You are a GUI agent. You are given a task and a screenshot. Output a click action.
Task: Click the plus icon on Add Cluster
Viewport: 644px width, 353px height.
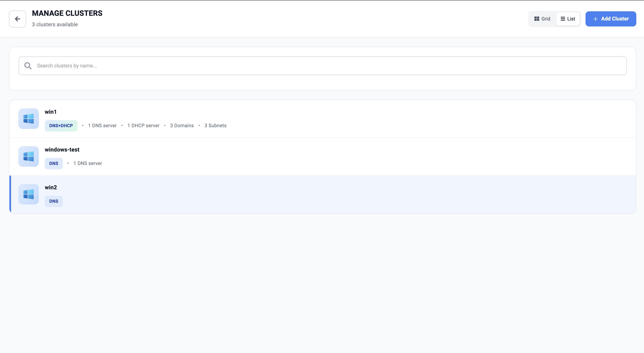coord(596,19)
